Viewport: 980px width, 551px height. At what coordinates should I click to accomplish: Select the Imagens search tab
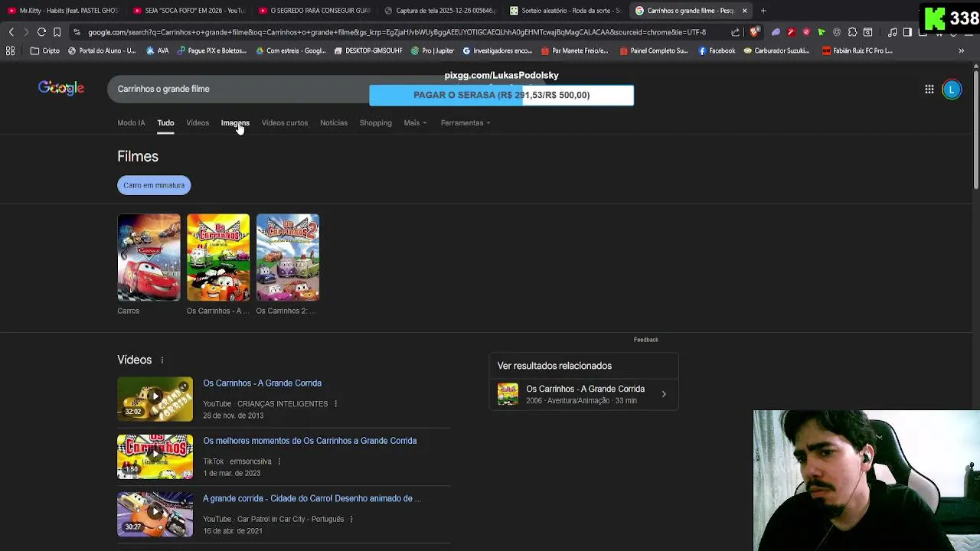(235, 122)
